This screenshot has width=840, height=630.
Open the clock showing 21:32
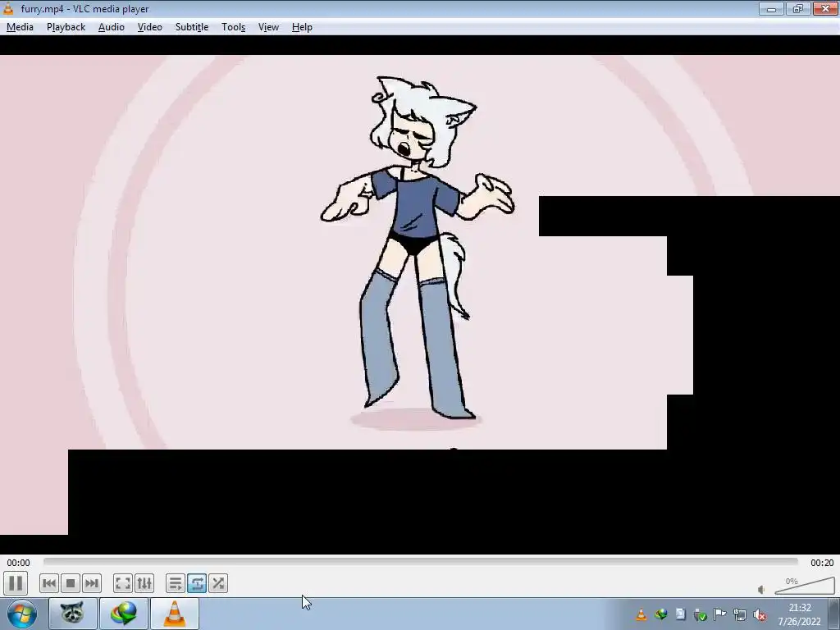(799, 614)
